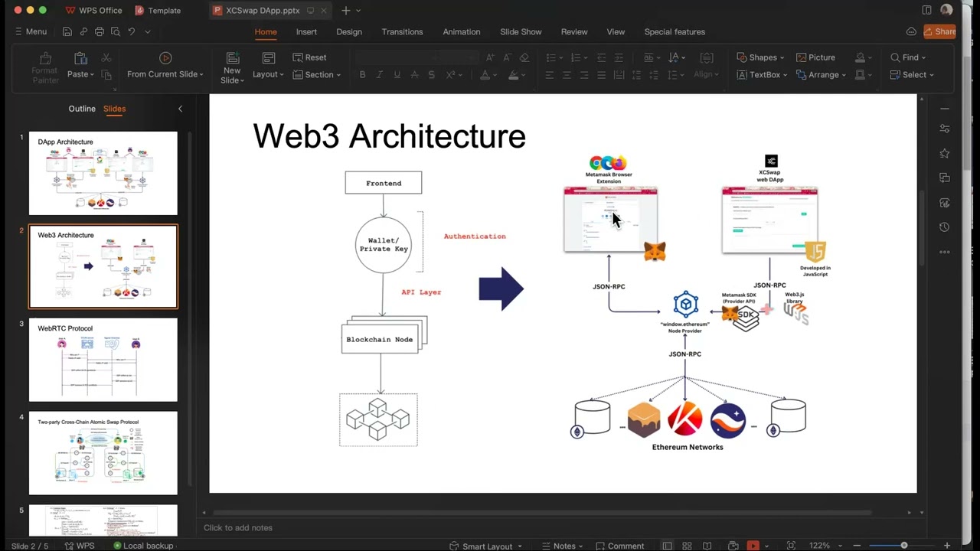Click the zoom out minus icon
The image size is (980, 551).
coord(857,546)
